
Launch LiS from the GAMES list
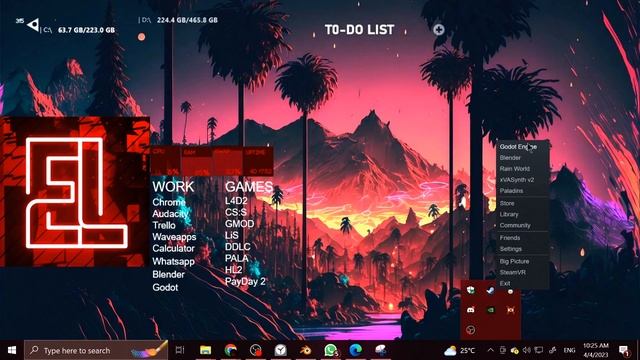pos(231,235)
